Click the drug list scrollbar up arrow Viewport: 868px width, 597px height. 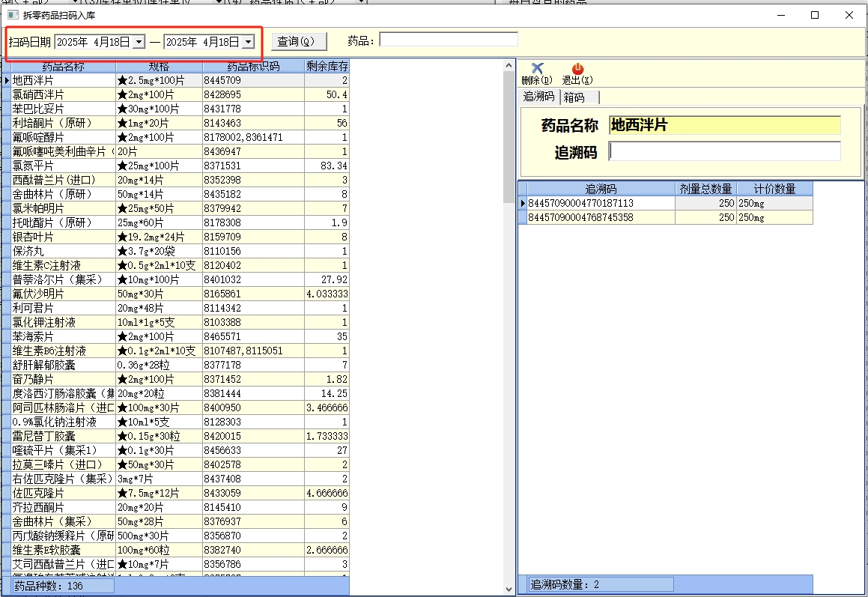pyautogui.click(x=509, y=65)
